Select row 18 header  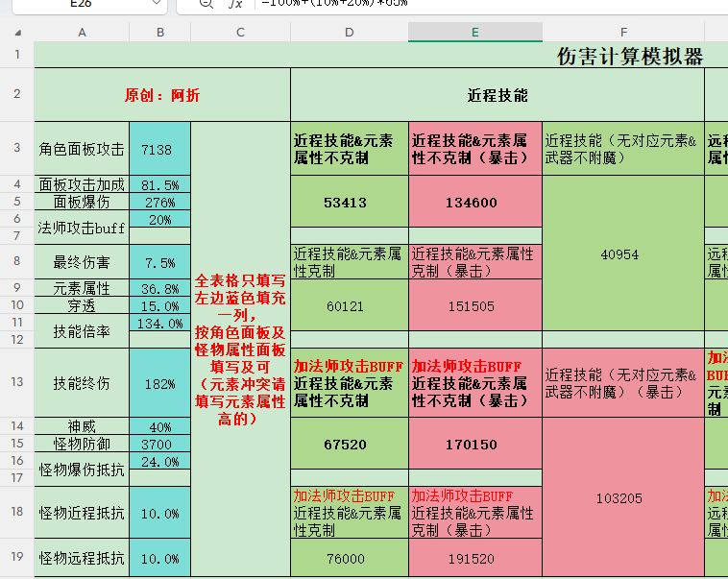17,512
